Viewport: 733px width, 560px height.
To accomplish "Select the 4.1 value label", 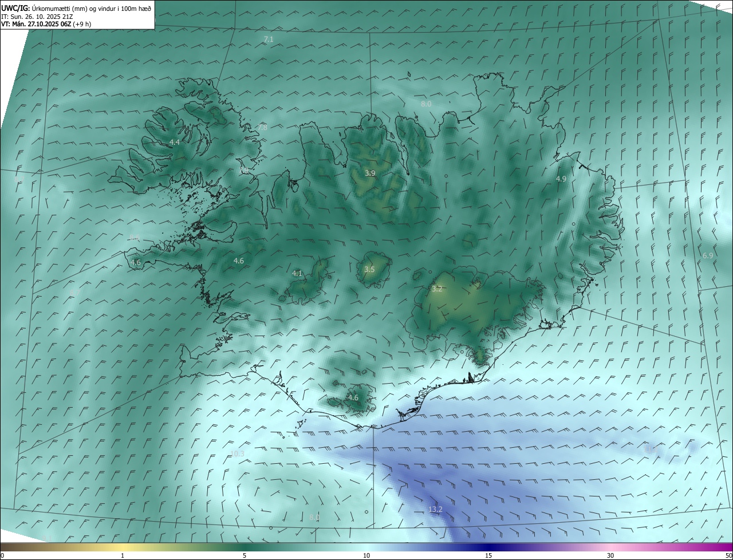I will (x=297, y=274).
